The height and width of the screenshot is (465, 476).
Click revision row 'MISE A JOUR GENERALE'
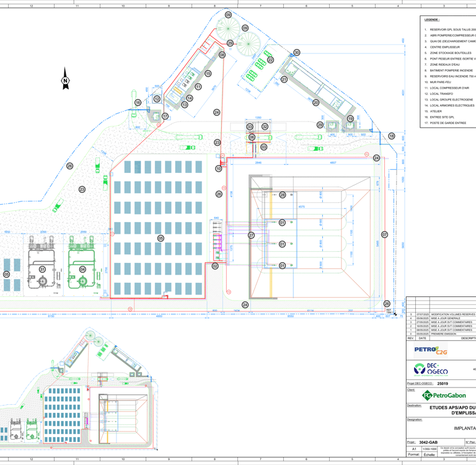[441, 318]
